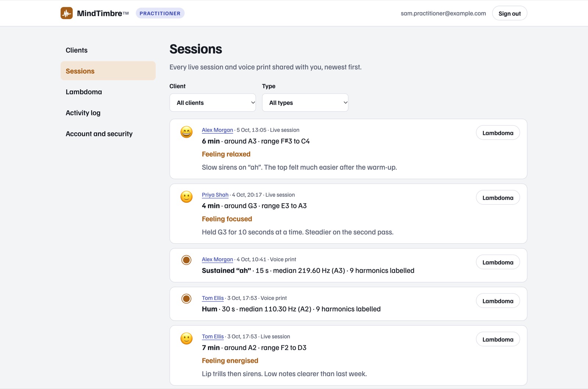Select Sessions in the sidebar
The width and height of the screenshot is (588, 389).
click(108, 71)
